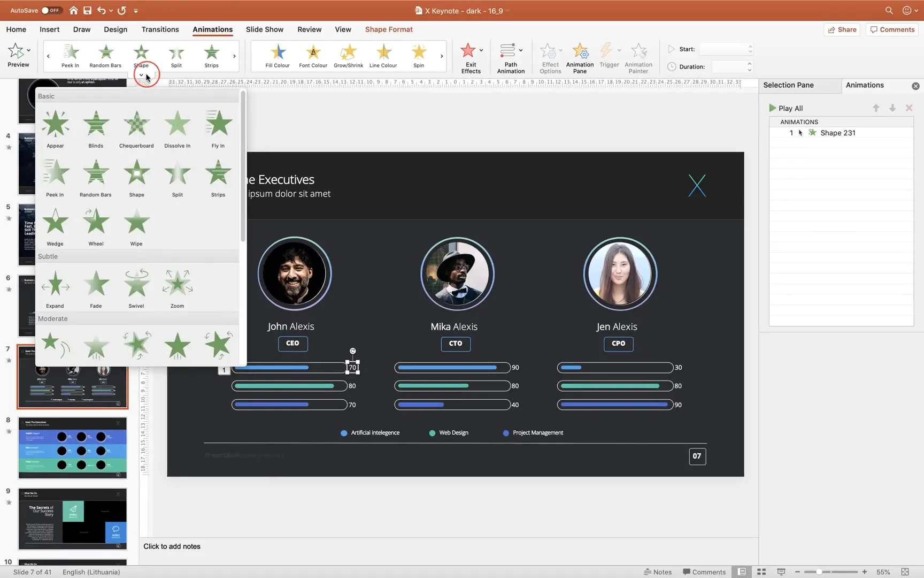Switch to Slide Sorter view
924x578 pixels.
(761, 572)
